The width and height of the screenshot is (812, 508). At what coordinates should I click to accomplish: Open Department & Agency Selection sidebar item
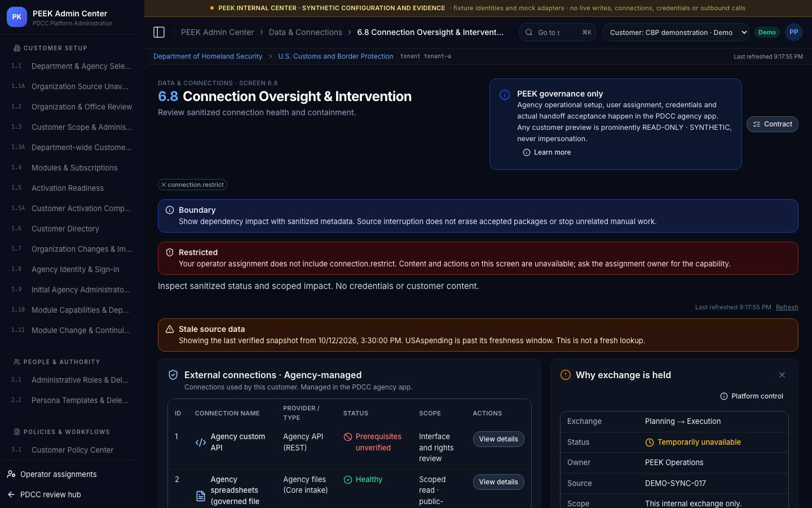[72, 66]
